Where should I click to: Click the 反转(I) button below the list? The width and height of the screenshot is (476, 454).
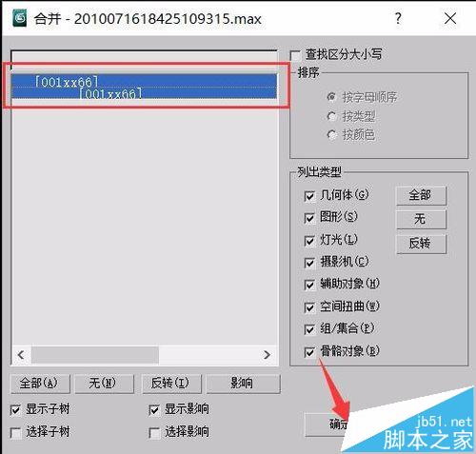[171, 384]
